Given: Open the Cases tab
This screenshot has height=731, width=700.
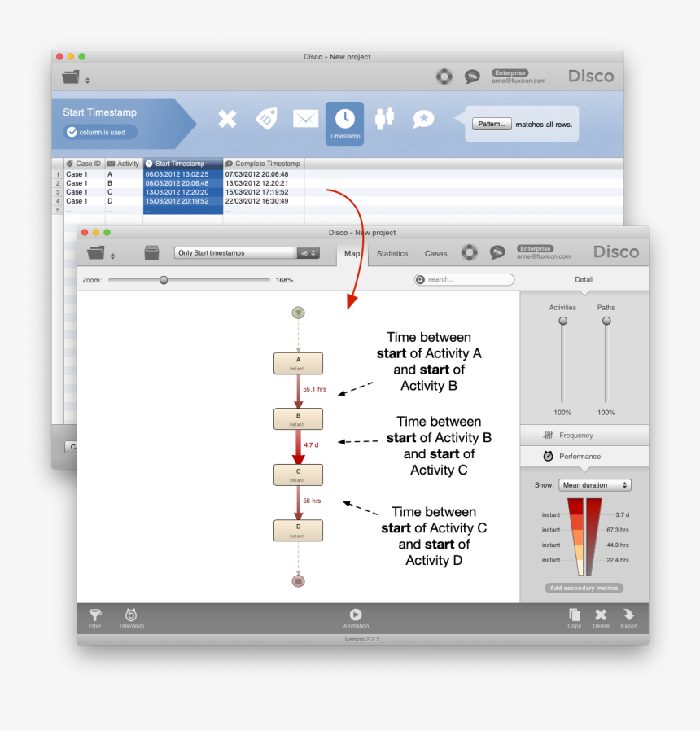Looking at the screenshot, I should [435, 254].
